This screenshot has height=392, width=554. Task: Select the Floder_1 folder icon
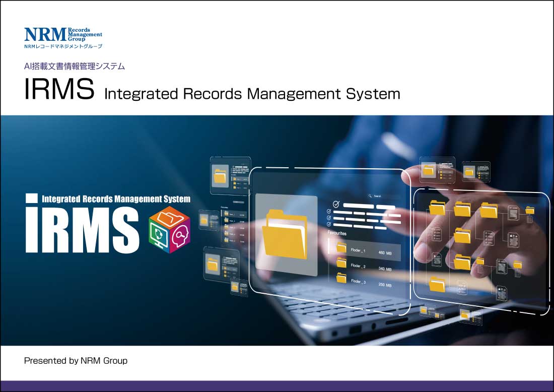point(341,247)
